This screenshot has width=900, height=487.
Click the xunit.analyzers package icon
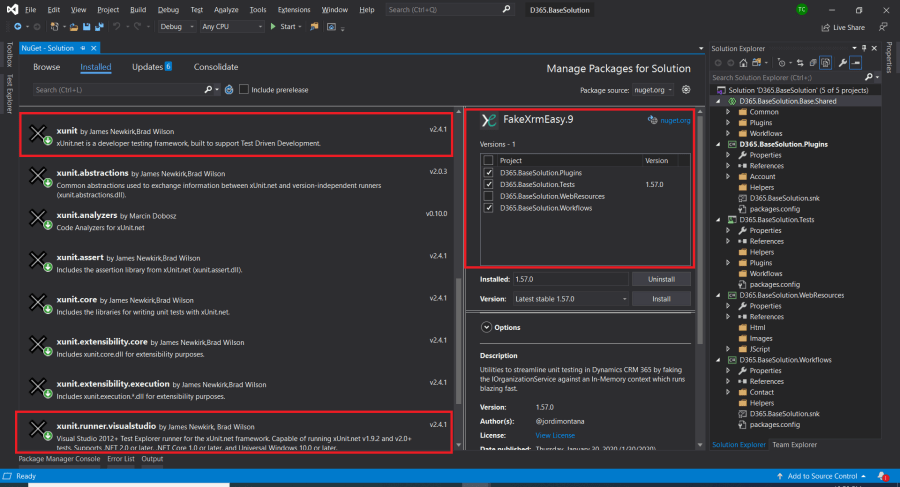click(39, 219)
